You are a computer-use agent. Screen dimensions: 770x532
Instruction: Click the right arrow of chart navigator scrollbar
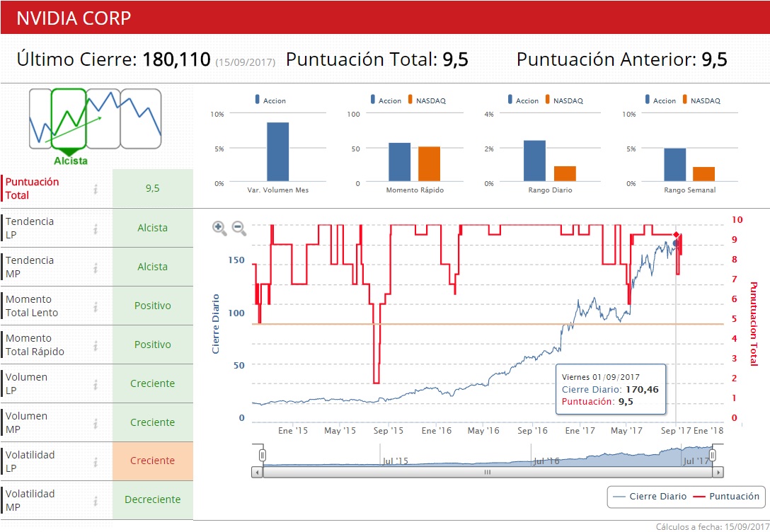[x=718, y=473]
